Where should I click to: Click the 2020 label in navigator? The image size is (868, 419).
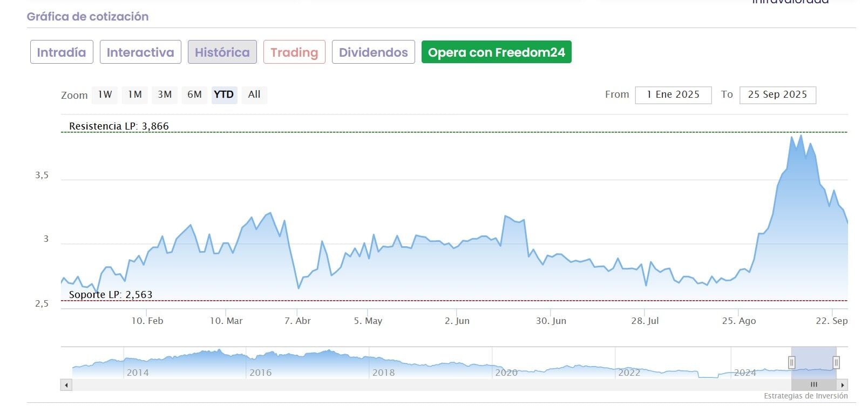506,373
